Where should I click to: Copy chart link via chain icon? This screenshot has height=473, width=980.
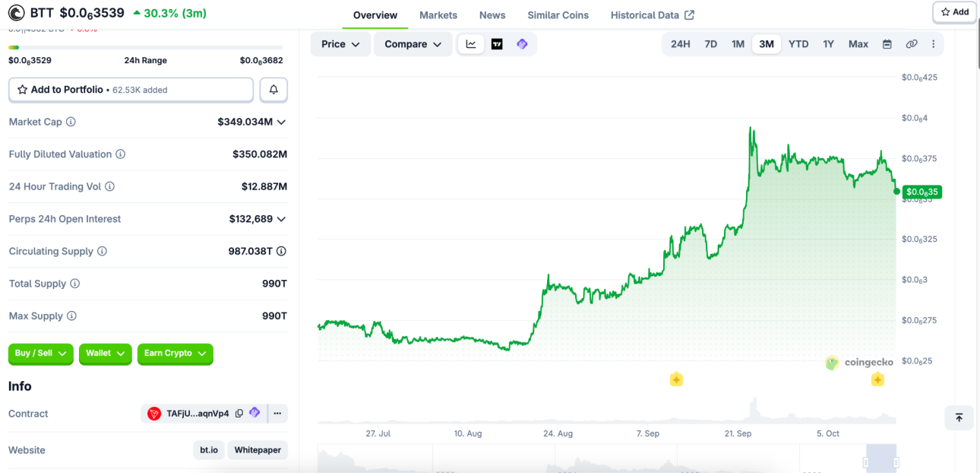pos(912,44)
